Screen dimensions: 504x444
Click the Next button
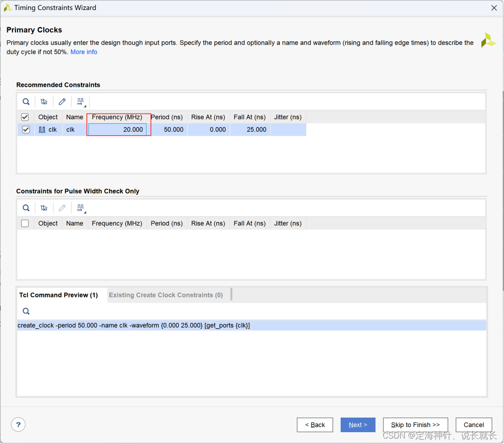point(358,425)
